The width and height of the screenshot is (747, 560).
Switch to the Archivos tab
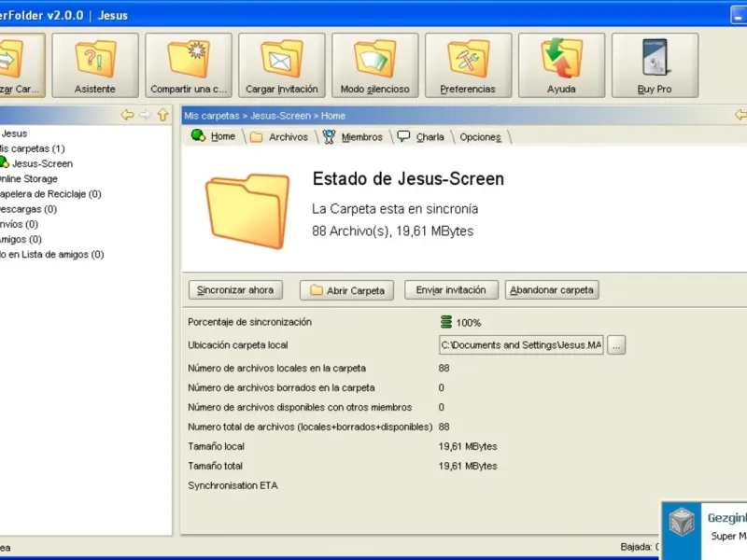(x=279, y=137)
